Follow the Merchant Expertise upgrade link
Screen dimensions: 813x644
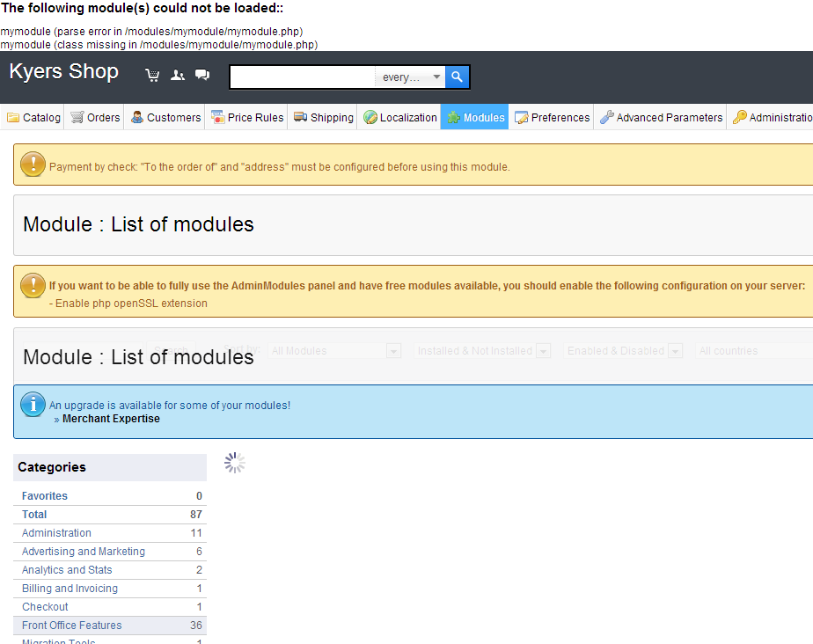point(111,419)
